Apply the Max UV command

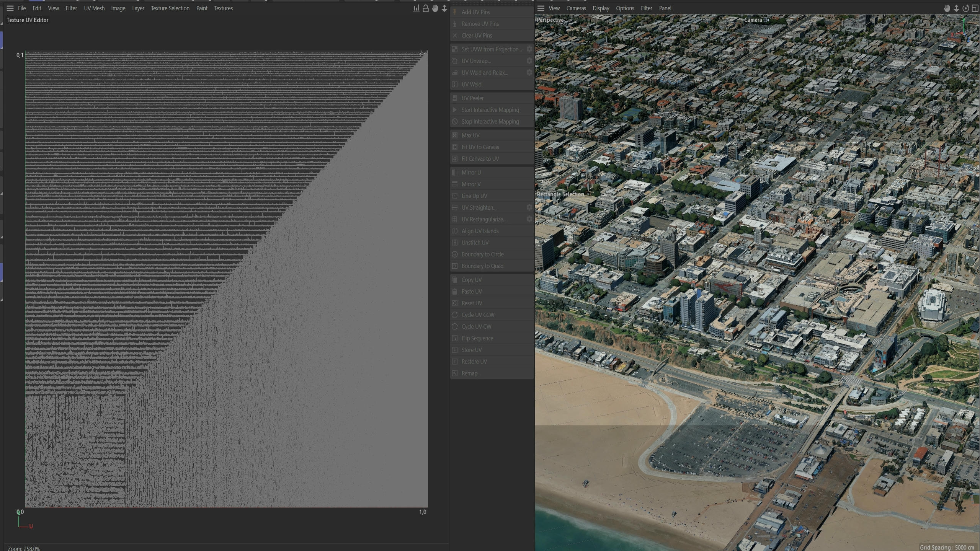(x=492, y=135)
